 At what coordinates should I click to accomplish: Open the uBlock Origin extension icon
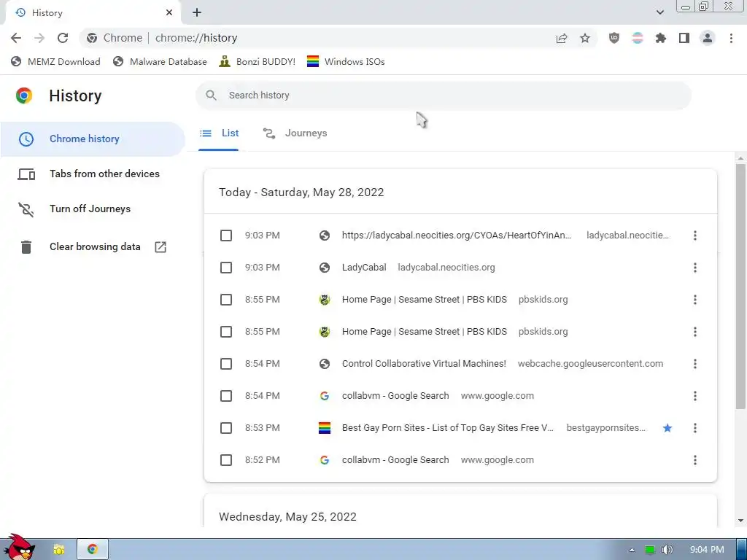[614, 38]
